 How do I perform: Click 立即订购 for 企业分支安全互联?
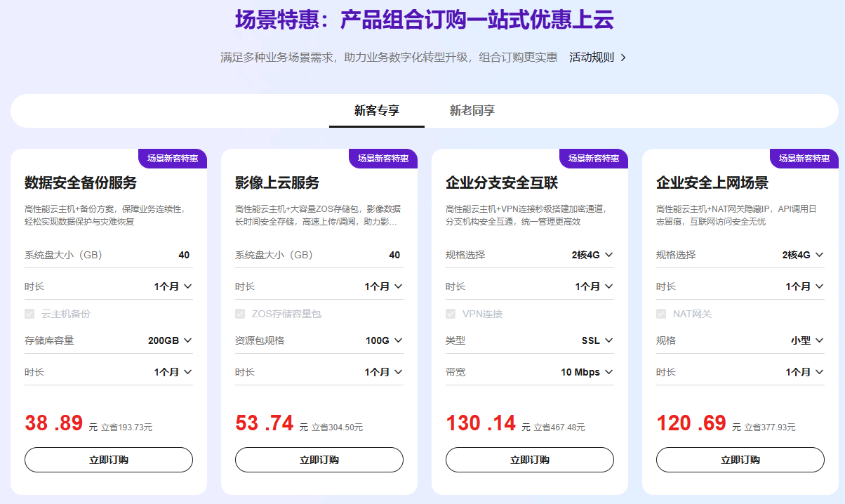(530, 460)
